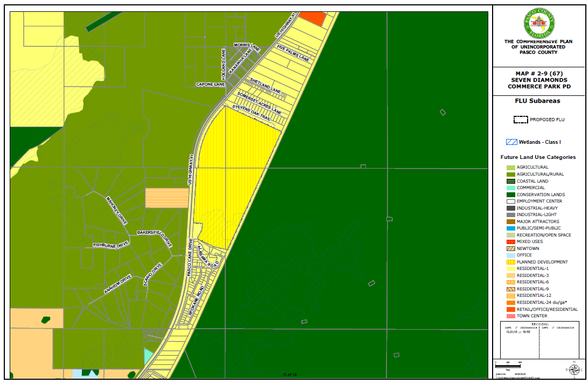
Task: Click the Pasco County Florida seal
Action: pyautogui.click(x=539, y=23)
